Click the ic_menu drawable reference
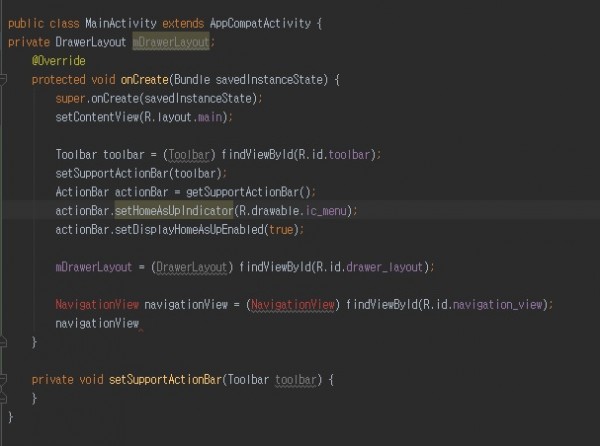This screenshot has width=600, height=446. point(326,211)
